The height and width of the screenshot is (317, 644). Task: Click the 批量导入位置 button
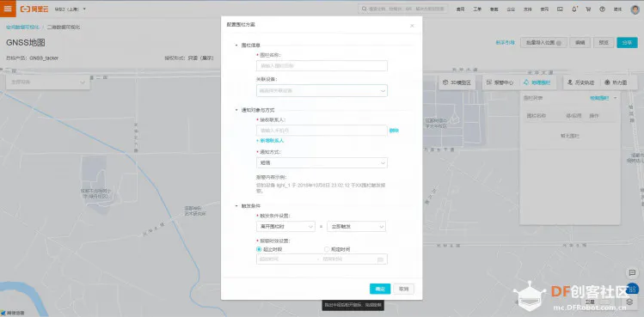(543, 43)
